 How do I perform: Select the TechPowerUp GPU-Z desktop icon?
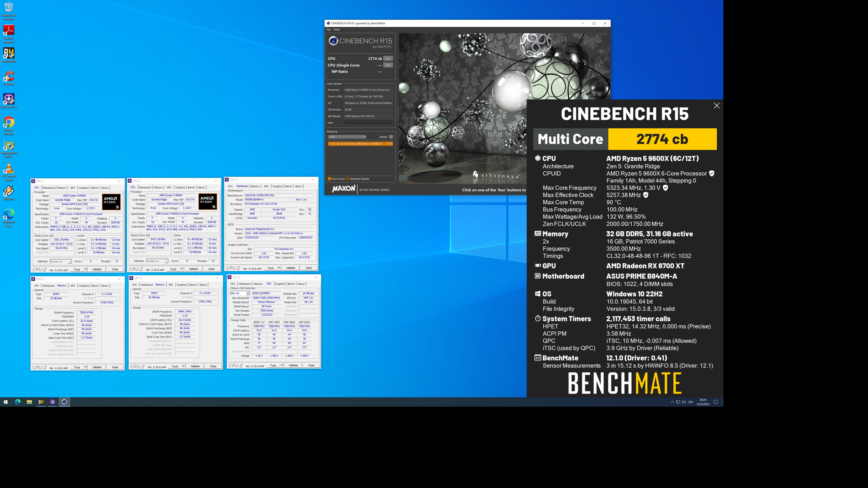[9, 149]
